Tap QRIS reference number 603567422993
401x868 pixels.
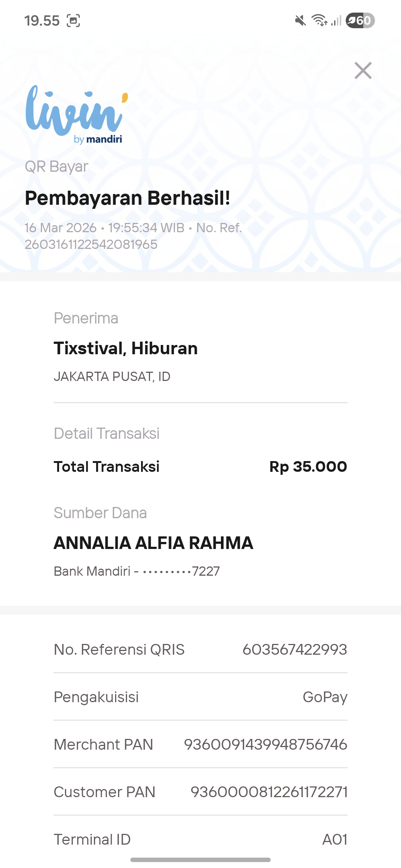click(x=294, y=650)
